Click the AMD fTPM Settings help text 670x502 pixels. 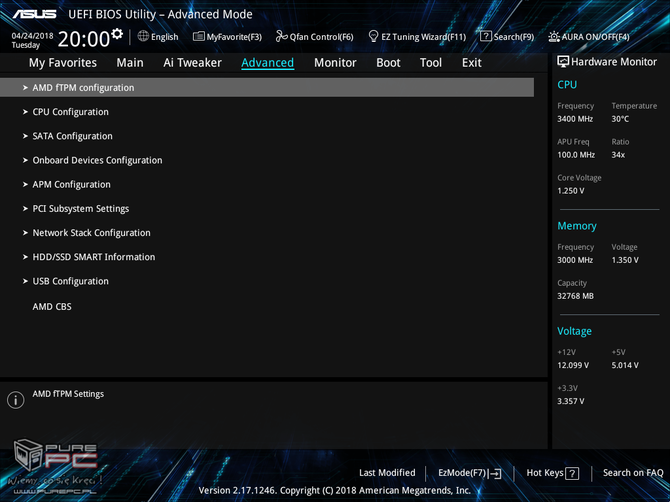pyautogui.click(x=68, y=394)
